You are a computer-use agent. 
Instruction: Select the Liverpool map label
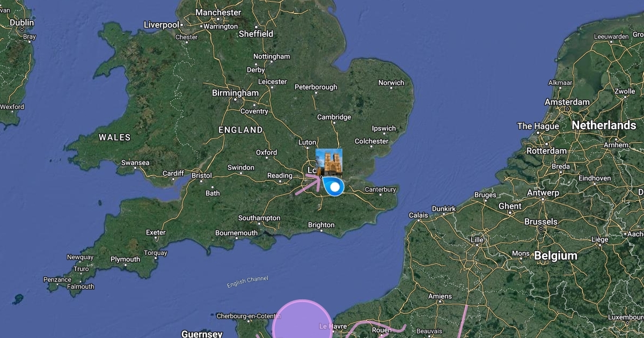[x=162, y=25]
